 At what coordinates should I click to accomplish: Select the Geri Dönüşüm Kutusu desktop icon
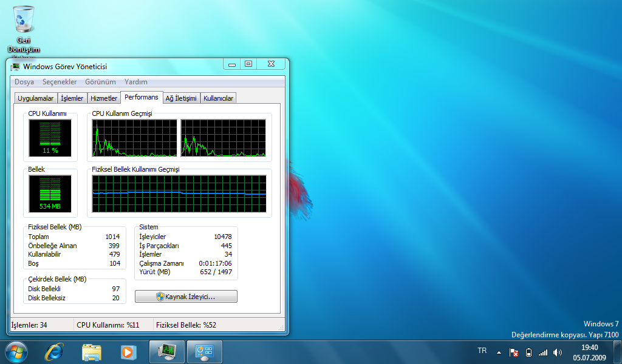tap(24, 31)
